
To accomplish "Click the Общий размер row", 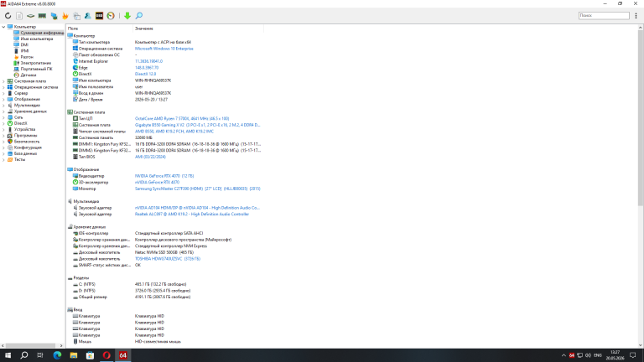I will click(164, 297).
